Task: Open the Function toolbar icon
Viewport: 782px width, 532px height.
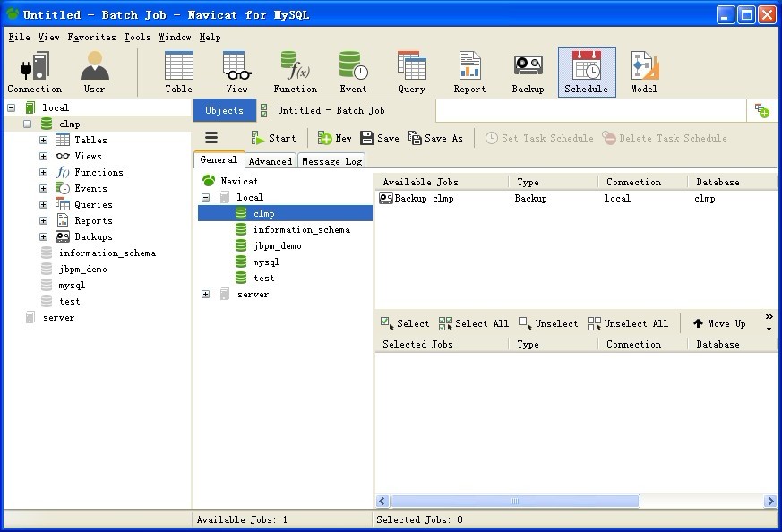Action: pyautogui.click(x=296, y=73)
